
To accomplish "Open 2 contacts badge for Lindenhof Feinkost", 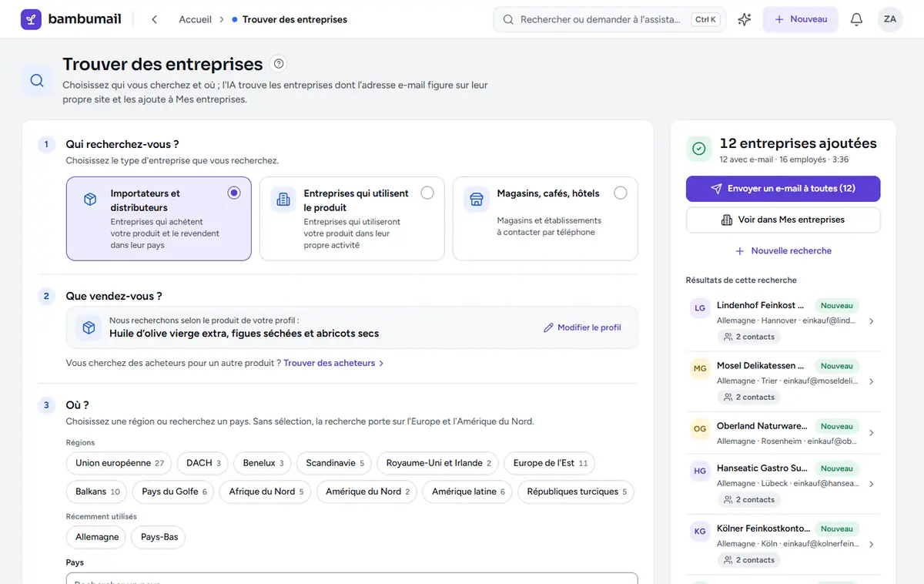I will tap(748, 337).
